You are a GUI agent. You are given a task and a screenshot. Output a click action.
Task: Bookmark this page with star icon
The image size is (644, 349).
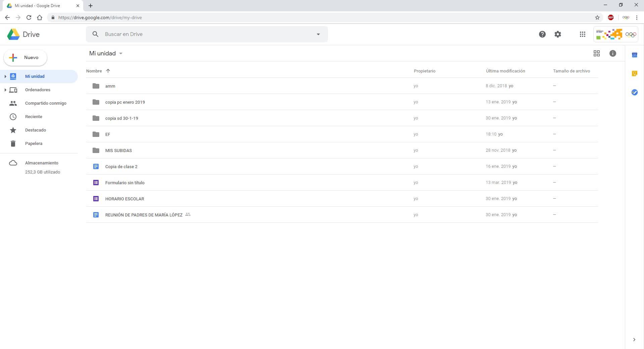[597, 17]
